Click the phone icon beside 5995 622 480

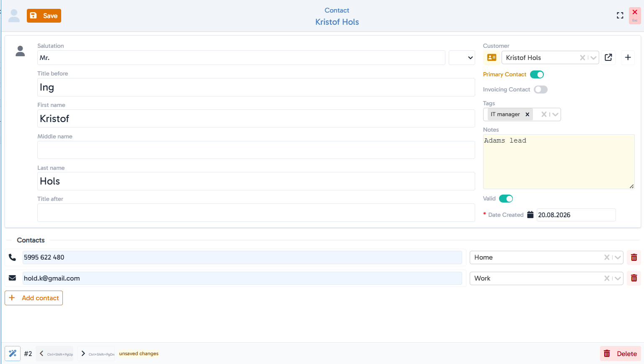tap(12, 257)
